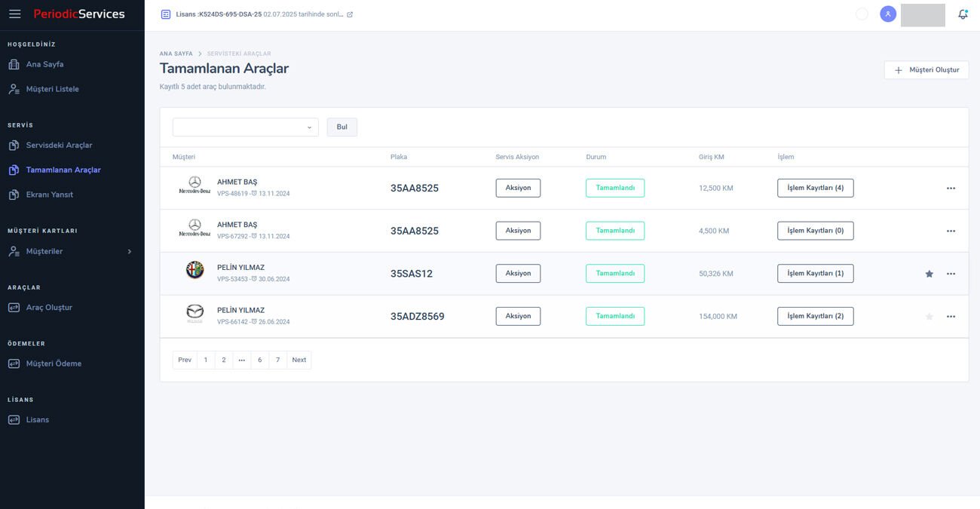This screenshot has width=980, height=509.
Task: Unstar the favorited 35SAS12 vehicle
Action: click(x=929, y=274)
